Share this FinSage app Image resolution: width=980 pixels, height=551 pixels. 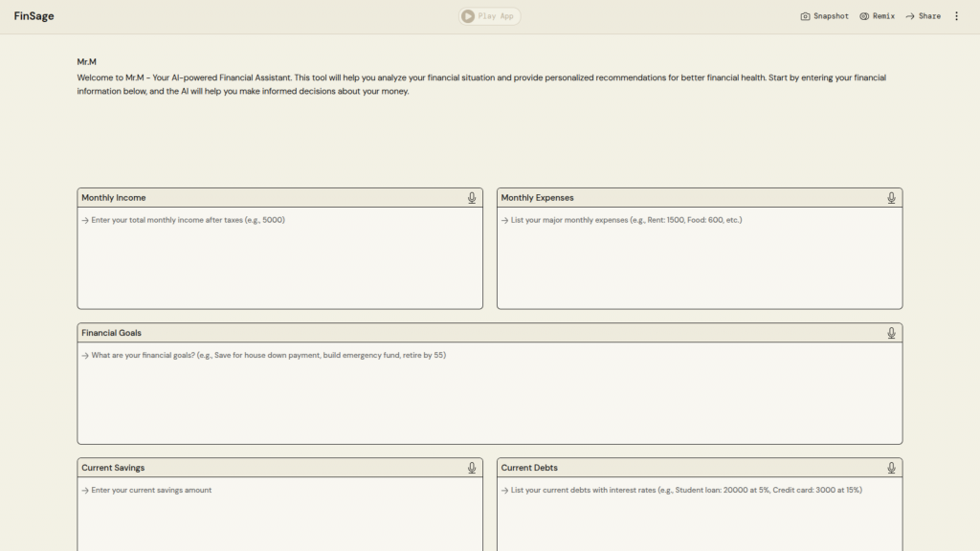(x=923, y=16)
